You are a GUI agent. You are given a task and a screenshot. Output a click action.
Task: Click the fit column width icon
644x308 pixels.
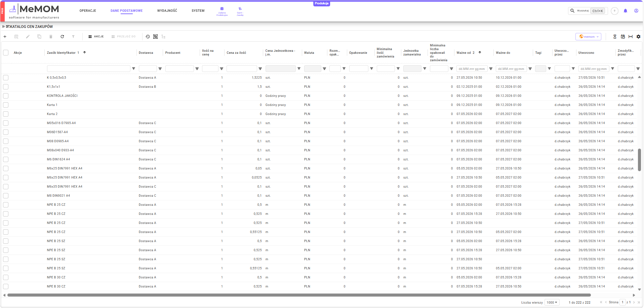(631, 37)
